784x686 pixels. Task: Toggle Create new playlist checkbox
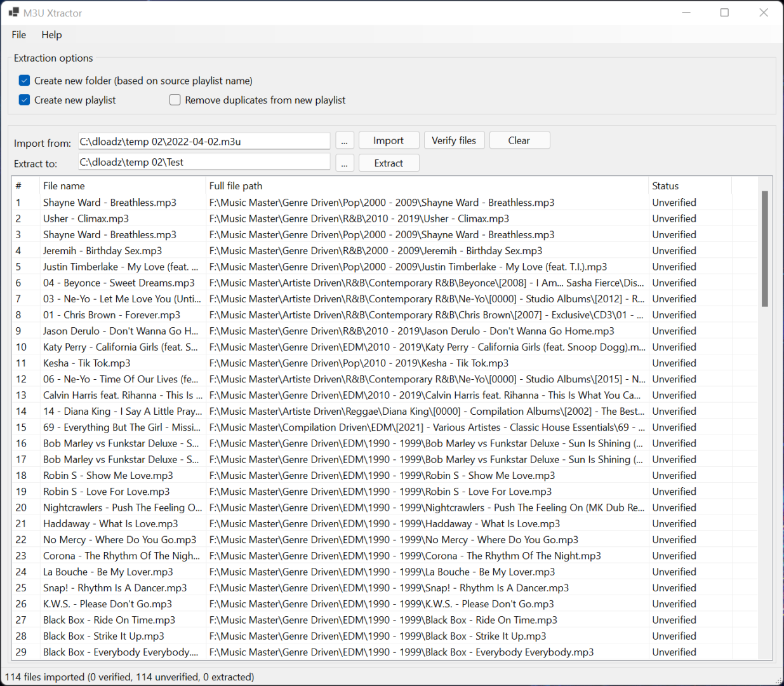tap(24, 100)
